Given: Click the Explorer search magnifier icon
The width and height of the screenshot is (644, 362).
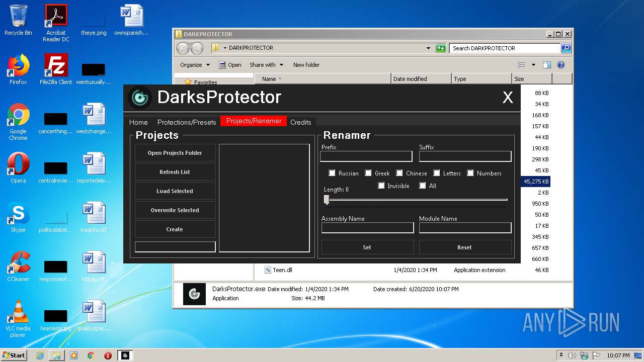Looking at the screenshot, I should point(566,48).
